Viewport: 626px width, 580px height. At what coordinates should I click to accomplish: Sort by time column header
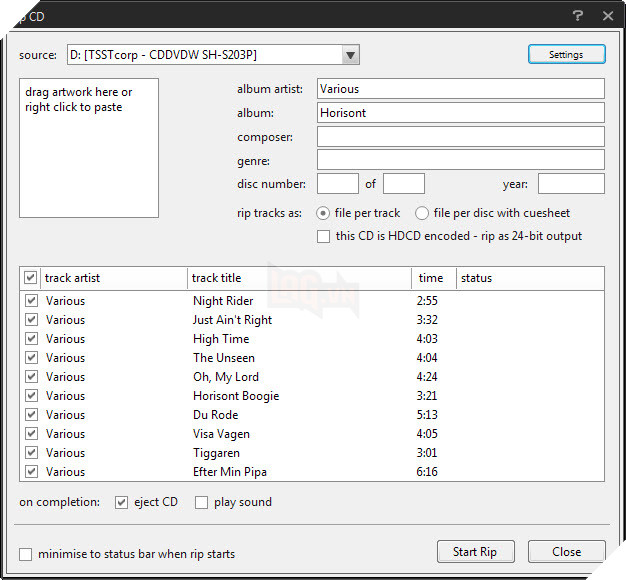coord(432,278)
